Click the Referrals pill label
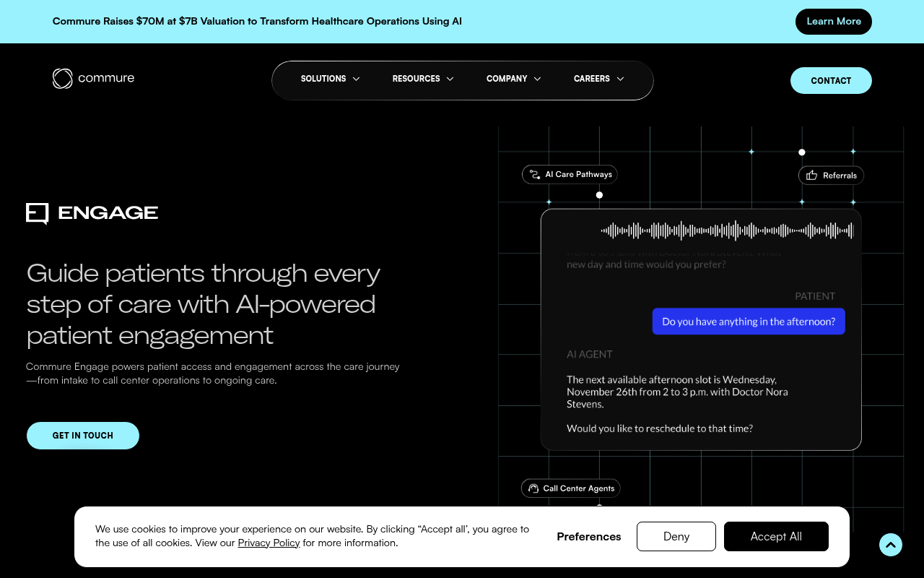Image resolution: width=924 pixels, height=578 pixels. coord(840,175)
